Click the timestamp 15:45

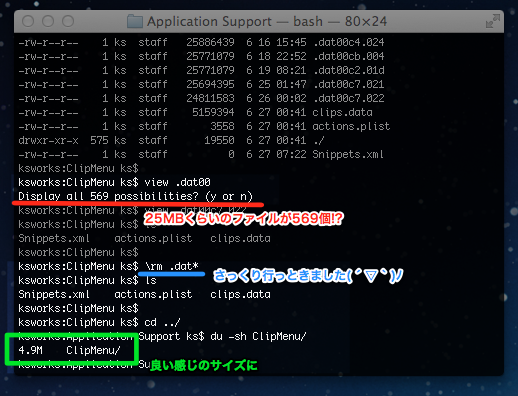click(x=291, y=42)
